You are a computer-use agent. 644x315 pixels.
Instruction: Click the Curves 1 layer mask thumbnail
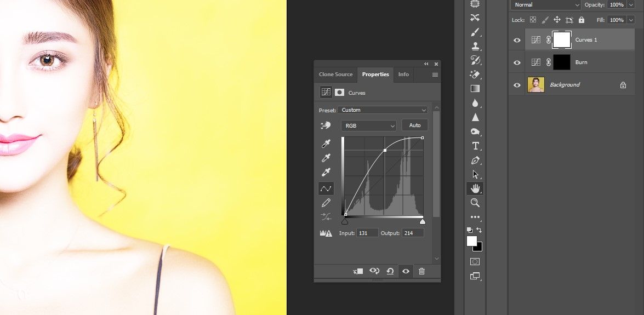(x=562, y=40)
